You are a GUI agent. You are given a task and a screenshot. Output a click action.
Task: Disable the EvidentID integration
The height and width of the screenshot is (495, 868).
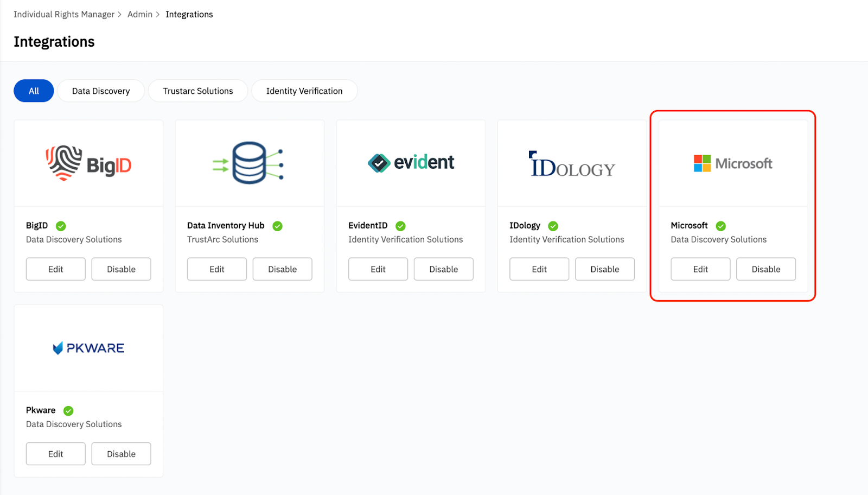pos(444,269)
